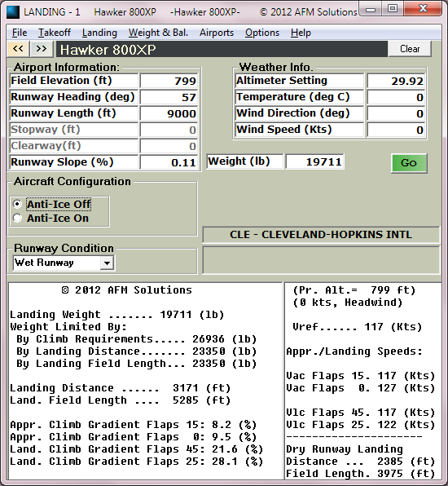Click the Stopway value field
The width and height of the screenshot is (448, 486).
(169, 130)
